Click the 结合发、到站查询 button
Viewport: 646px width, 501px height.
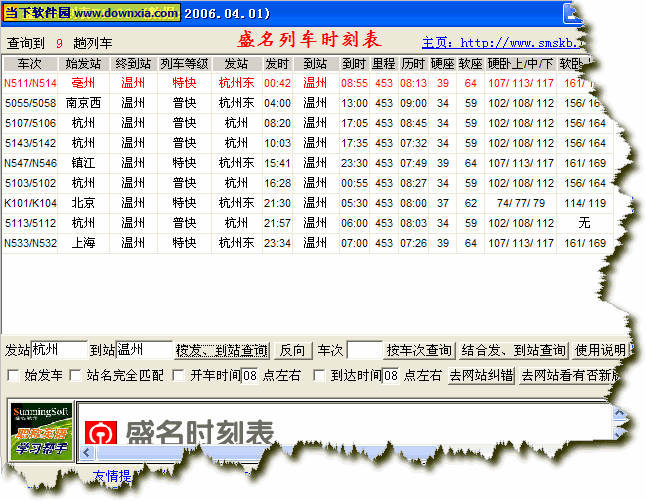coord(514,351)
